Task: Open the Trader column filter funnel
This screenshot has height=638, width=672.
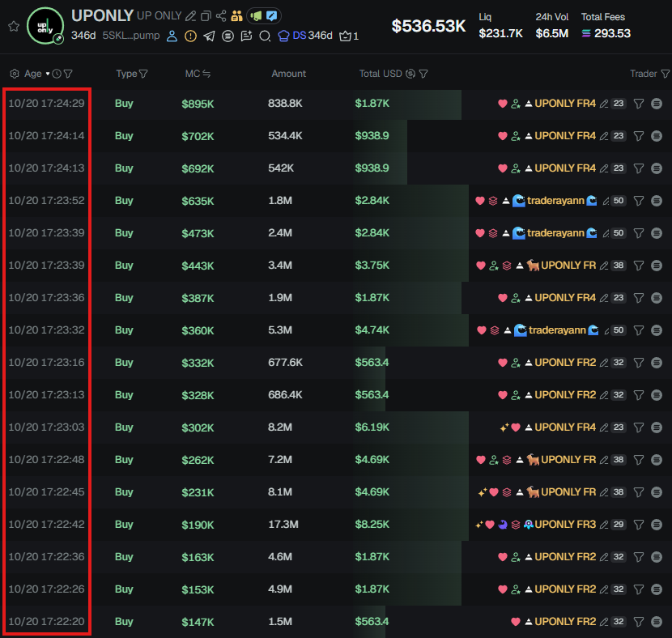Action: click(x=666, y=74)
